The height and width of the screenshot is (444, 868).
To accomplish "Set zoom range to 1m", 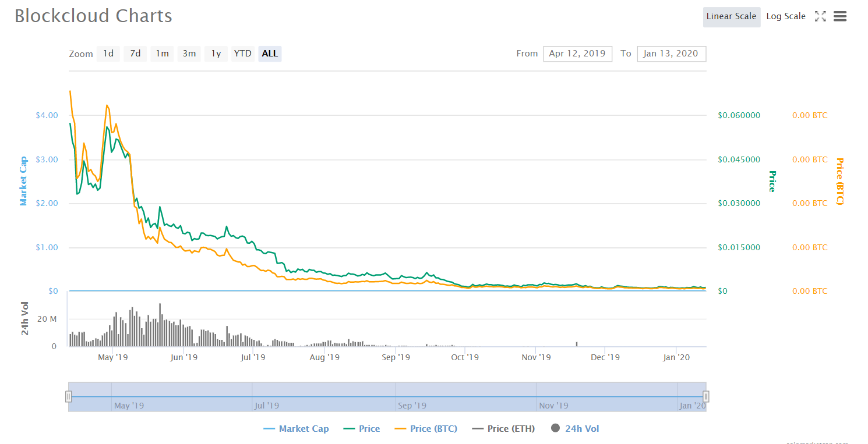I will point(162,54).
